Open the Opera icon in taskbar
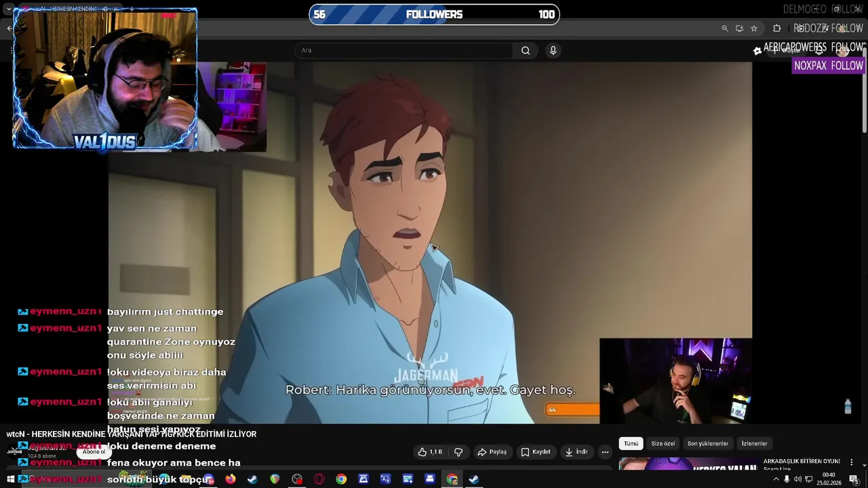The image size is (868, 488). coord(319,479)
